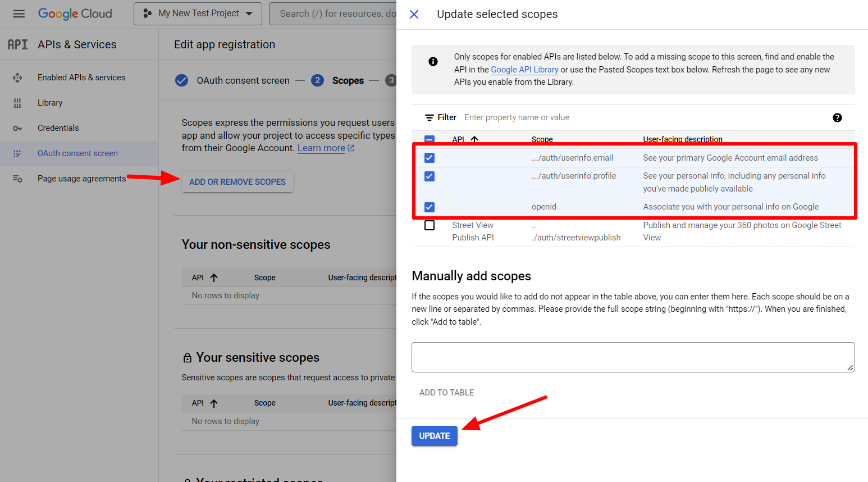Viewport: 868px width, 482px height.
Task: Click the Scope column header in panel
Action: [x=542, y=139]
